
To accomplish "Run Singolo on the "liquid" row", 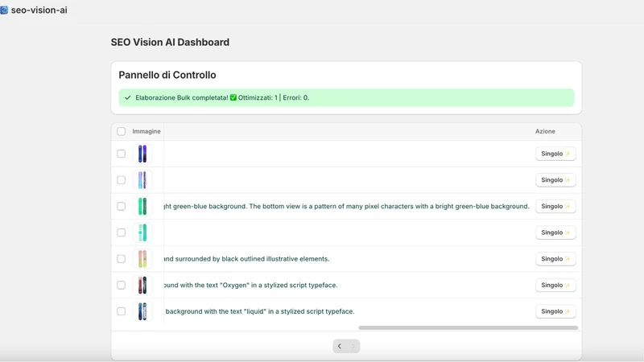I will [x=555, y=311].
